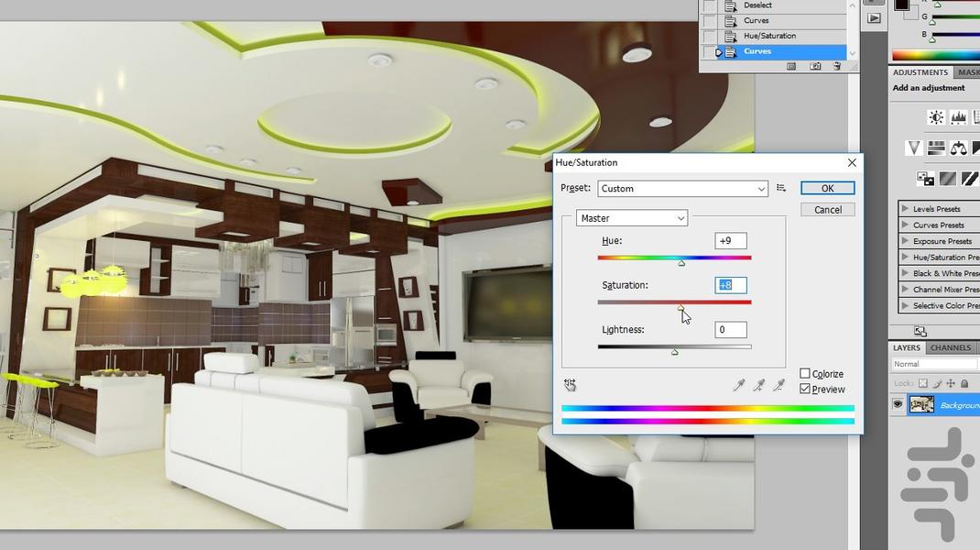This screenshot has width=980, height=550.
Task: Click the delete history state trash icon
Action: coord(836,66)
